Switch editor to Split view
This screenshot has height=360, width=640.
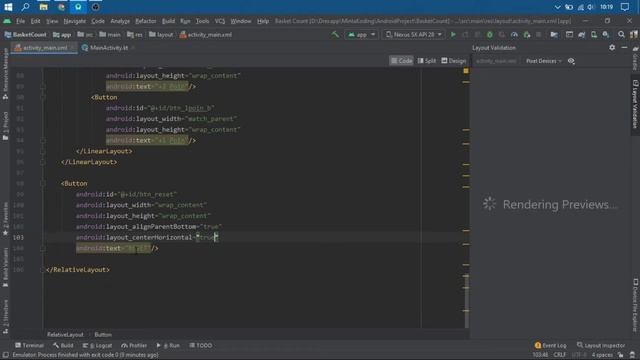click(427, 61)
